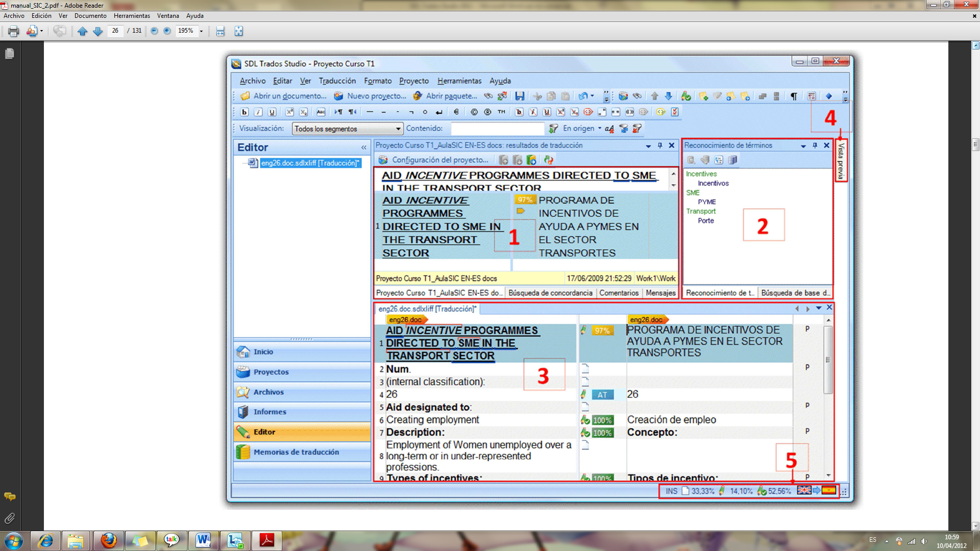
Task: Insert the copyright symbol
Action: (x=474, y=112)
